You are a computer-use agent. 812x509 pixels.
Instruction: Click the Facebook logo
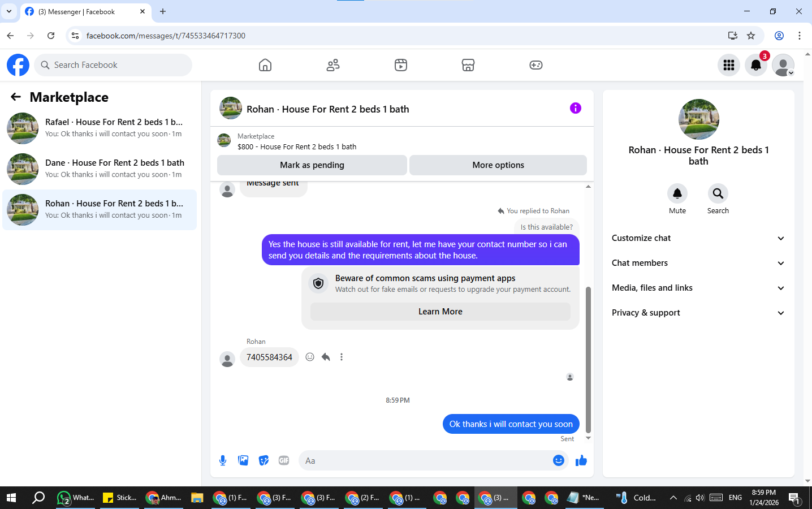[18, 65]
